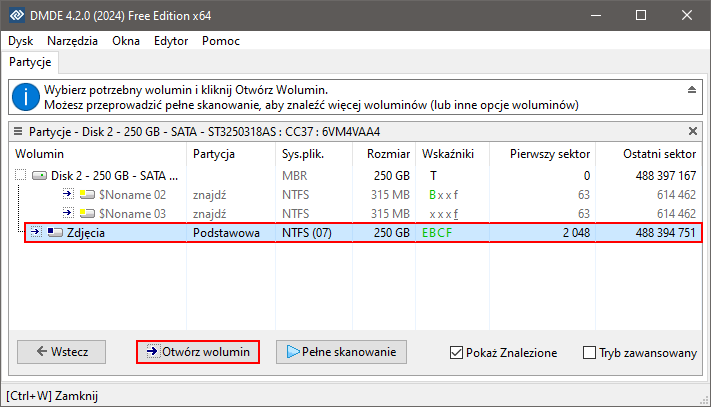The image size is (711, 407).
Task: Click the Disk 2 drive icon
Action: 40,175
